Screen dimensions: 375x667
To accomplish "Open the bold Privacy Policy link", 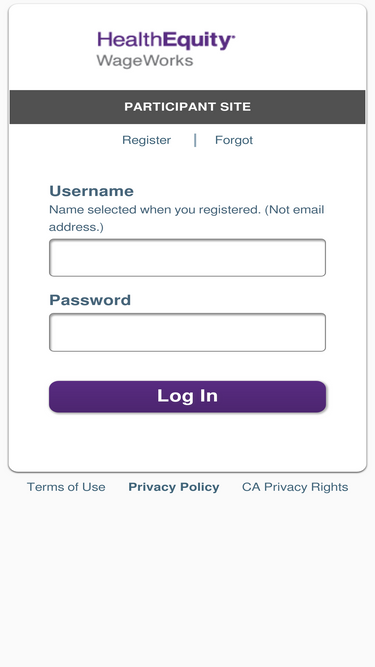I will tap(174, 487).
